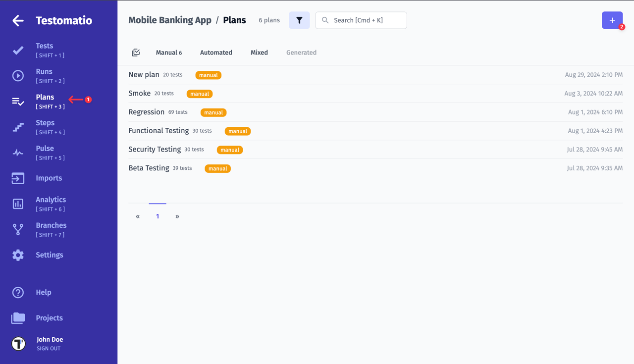Image resolution: width=634 pixels, height=364 pixels.
Task: Toggle the manual badge on Regression plan
Action: tap(213, 112)
